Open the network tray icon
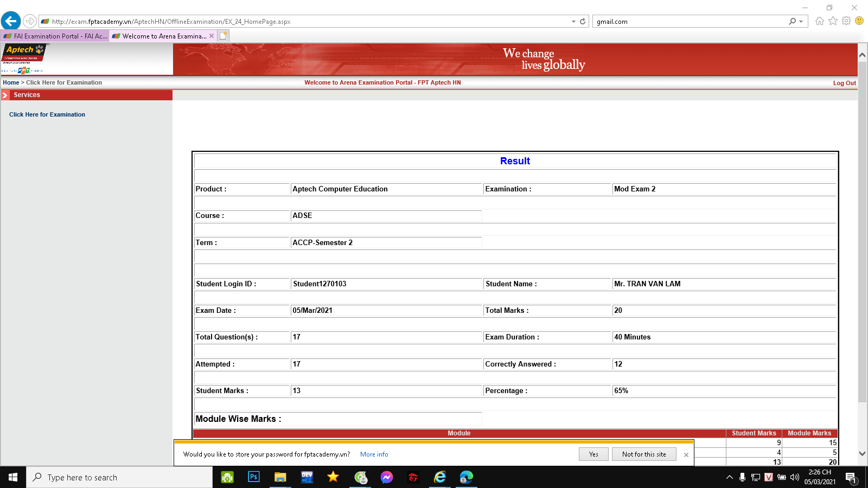The width and height of the screenshot is (868, 488). tap(756, 477)
